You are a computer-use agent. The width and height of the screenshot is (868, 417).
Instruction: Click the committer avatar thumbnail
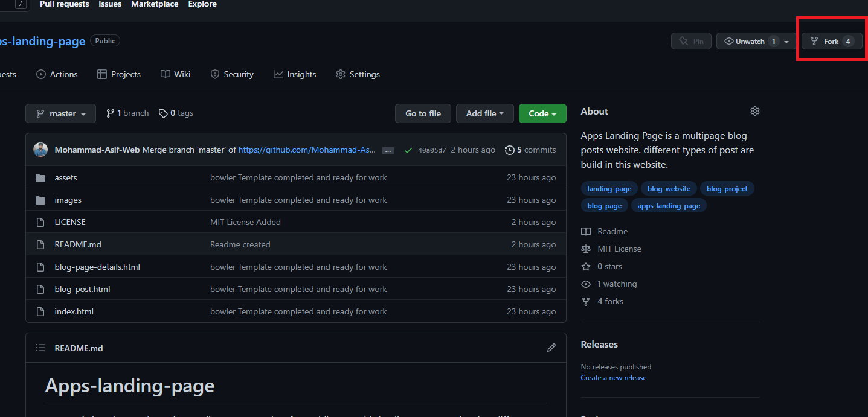coord(40,150)
